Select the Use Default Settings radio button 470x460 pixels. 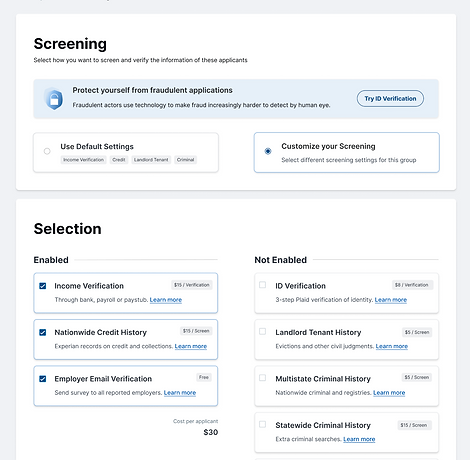click(47, 151)
